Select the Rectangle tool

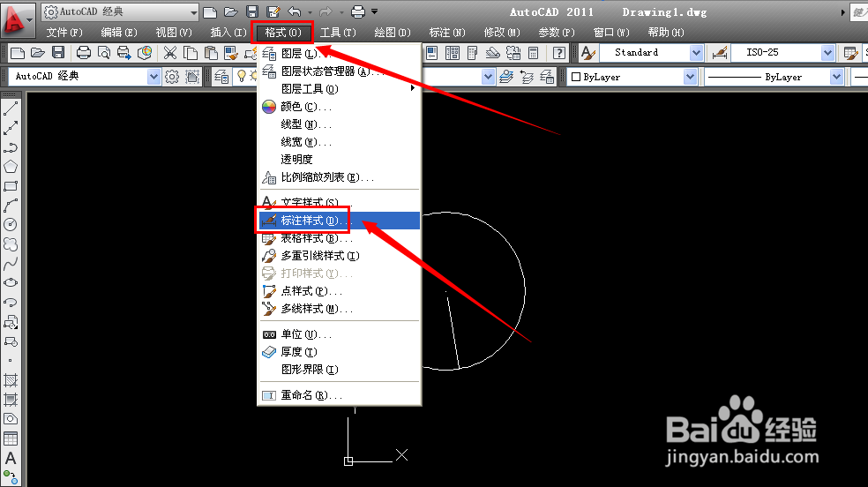11,186
